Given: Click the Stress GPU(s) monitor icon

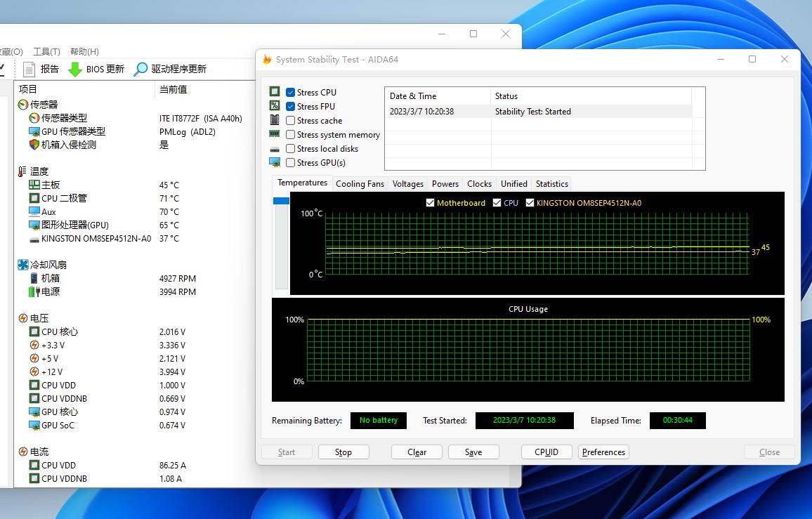Looking at the screenshot, I should click(275, 162).
